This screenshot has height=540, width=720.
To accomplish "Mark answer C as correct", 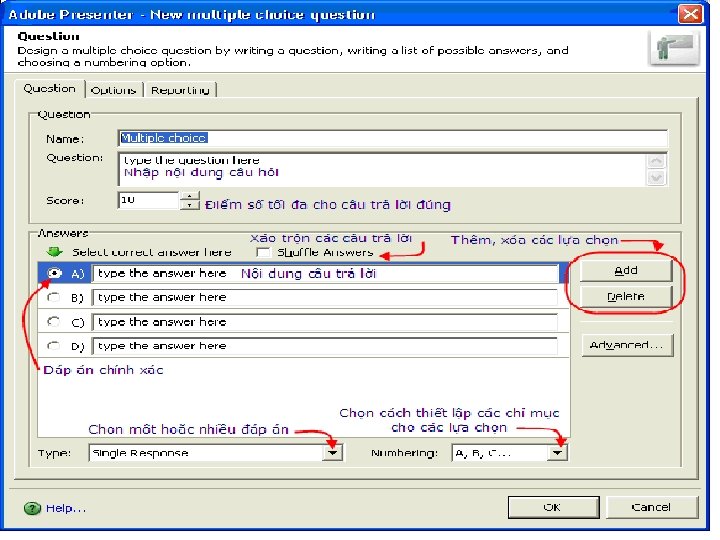I will pyautogui.click(x=54, y=321).
